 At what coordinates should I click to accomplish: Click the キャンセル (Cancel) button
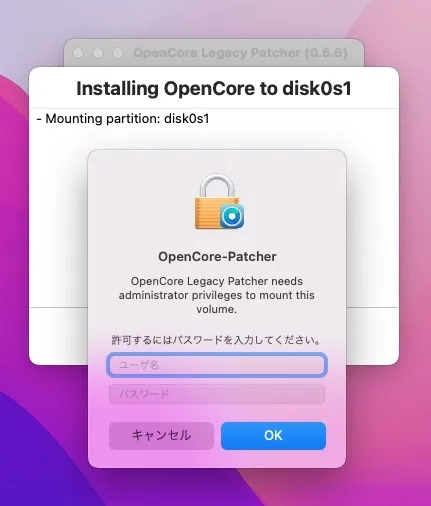pyautogui.click(x=161, y=436)
